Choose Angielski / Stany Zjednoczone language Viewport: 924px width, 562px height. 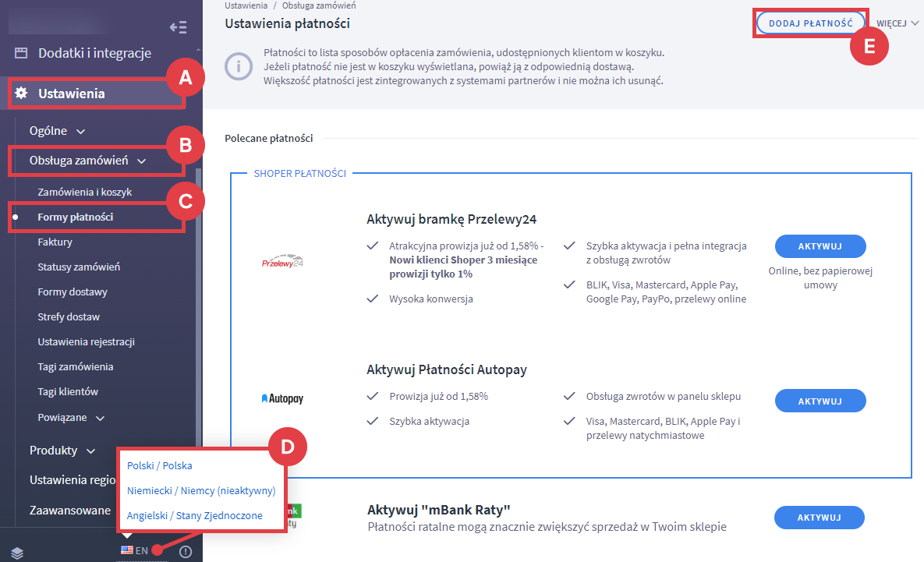195,515
